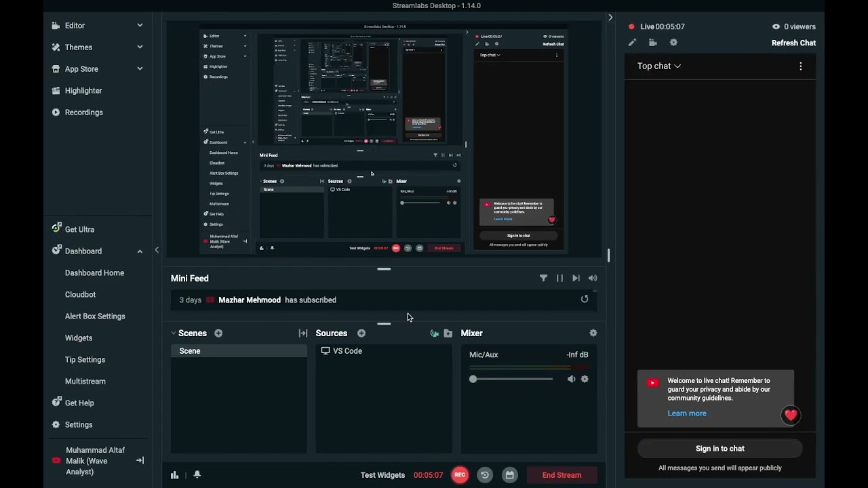Click Learn more in live chat notice

pos(687,413)
